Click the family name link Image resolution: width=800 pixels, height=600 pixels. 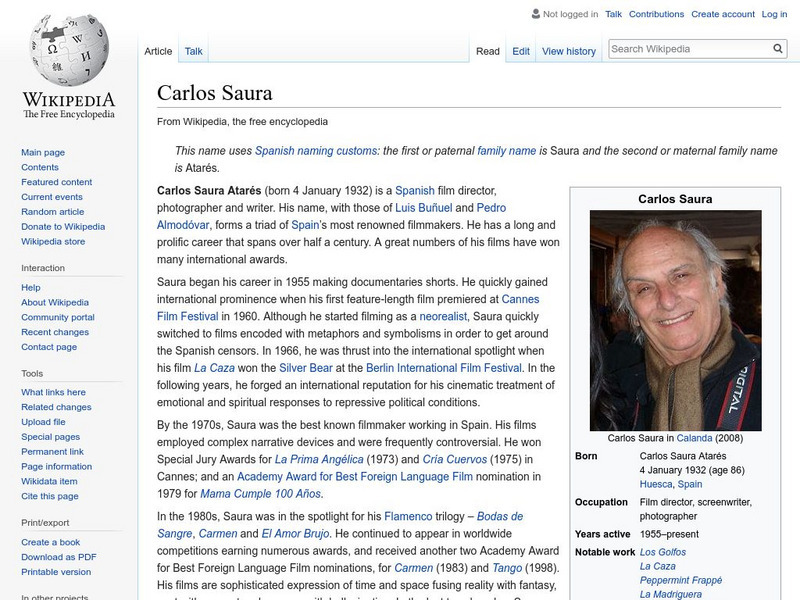click(x=507, y=151)
